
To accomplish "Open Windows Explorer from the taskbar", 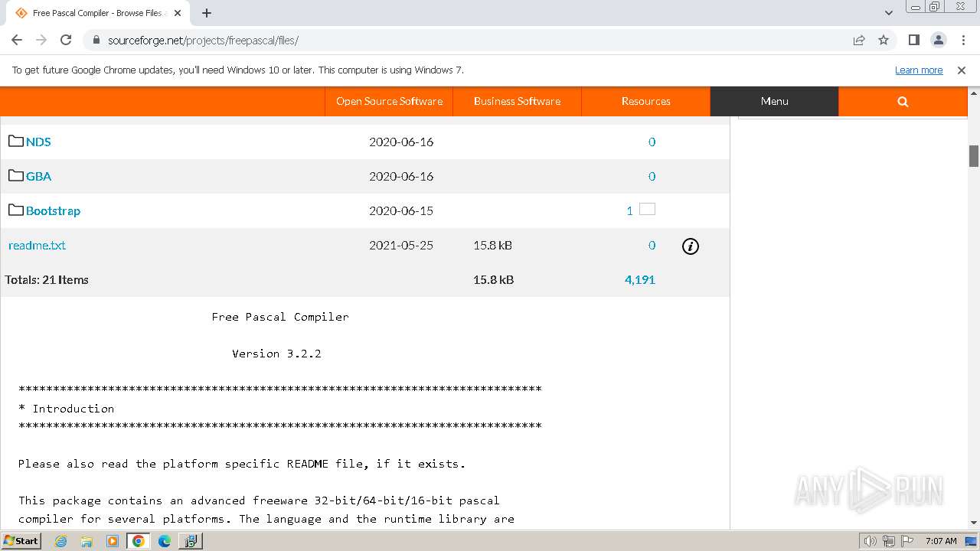I will click(x=87, y=541).
